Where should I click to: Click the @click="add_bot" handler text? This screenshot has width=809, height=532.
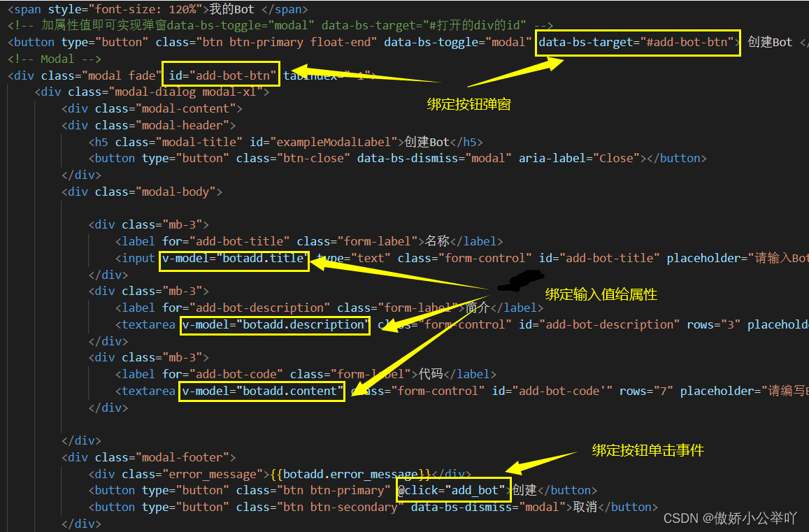coord(451,490)
